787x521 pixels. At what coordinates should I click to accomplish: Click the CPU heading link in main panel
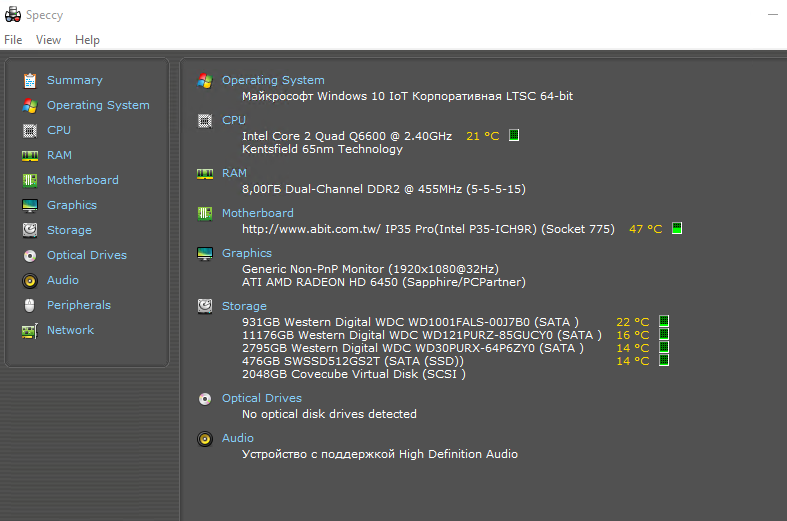(234, 120)
